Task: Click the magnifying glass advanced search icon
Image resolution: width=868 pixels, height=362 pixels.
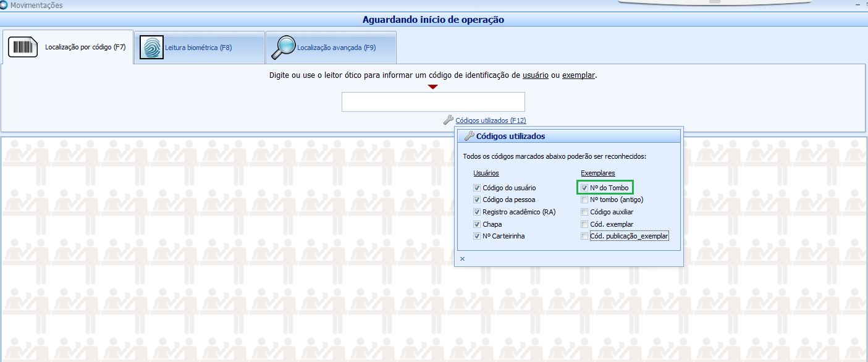Action: tap(284, 48)
